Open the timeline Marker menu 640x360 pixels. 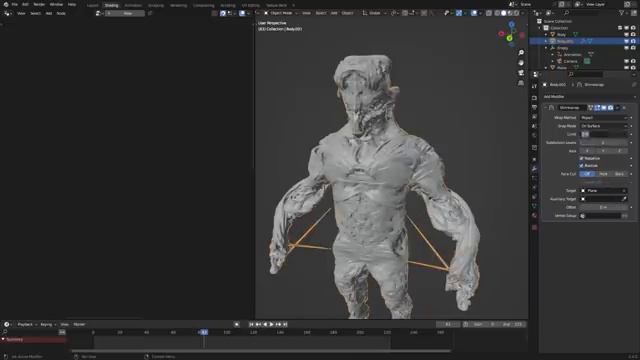pos(79,324)
